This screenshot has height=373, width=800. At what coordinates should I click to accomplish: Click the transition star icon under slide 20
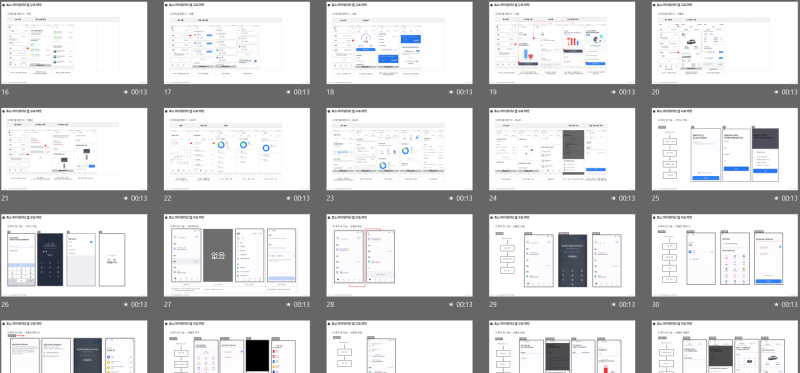tap(777, 92)
